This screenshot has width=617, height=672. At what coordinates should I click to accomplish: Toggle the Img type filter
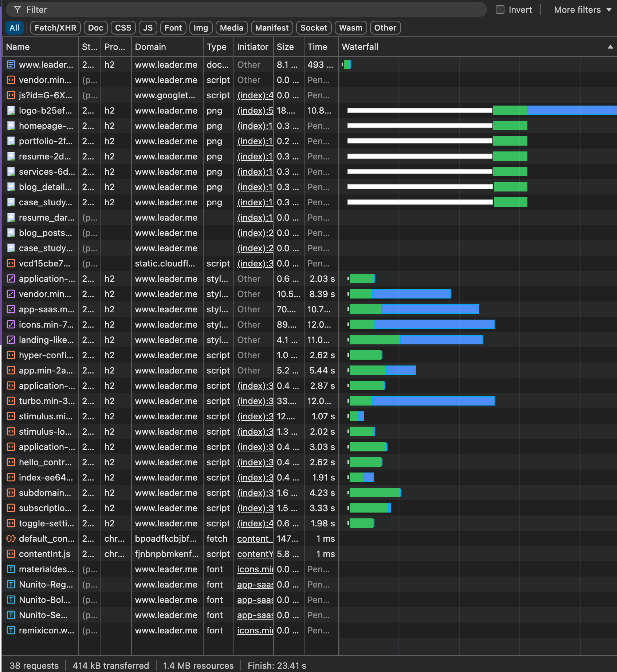point(200,28)
